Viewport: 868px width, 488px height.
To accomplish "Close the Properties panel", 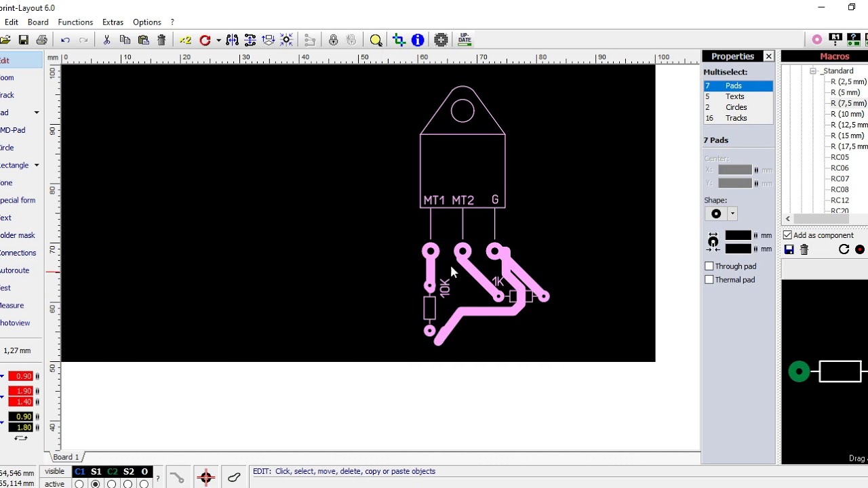I will 768,56.
